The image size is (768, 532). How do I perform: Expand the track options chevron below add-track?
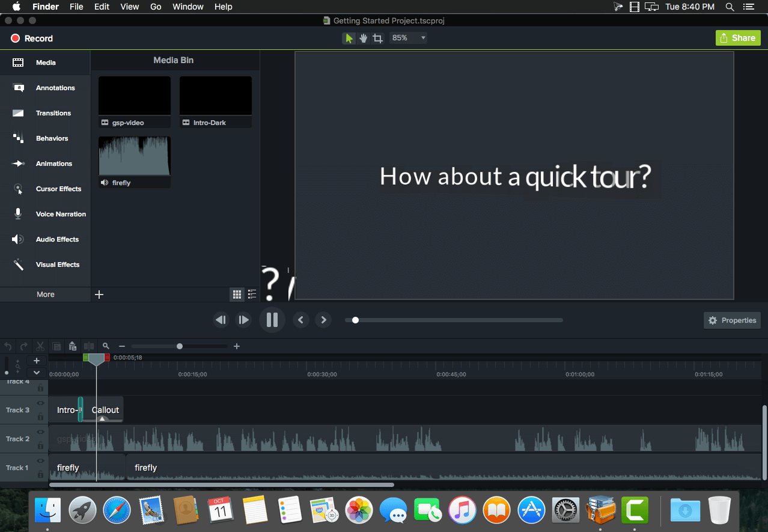coord(37,373)
